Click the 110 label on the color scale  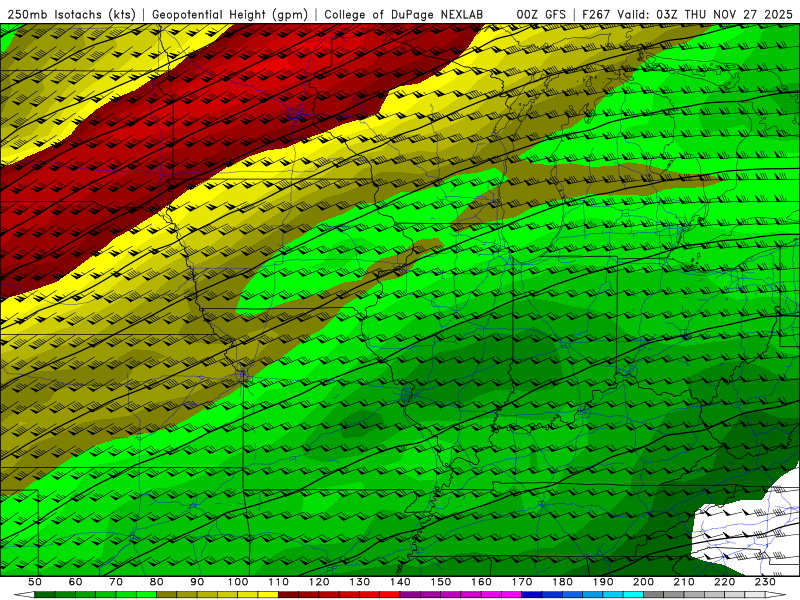279,582
